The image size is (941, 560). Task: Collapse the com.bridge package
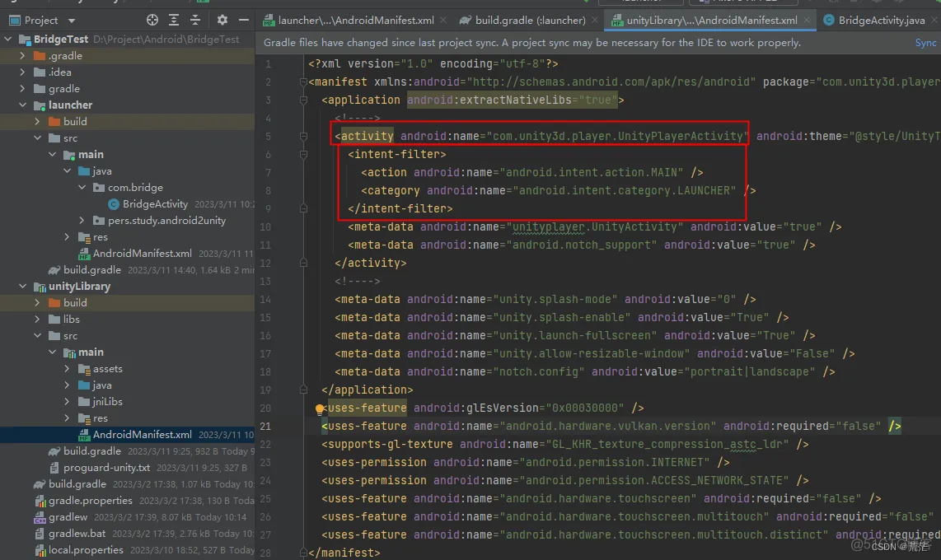tap(82, 188)
